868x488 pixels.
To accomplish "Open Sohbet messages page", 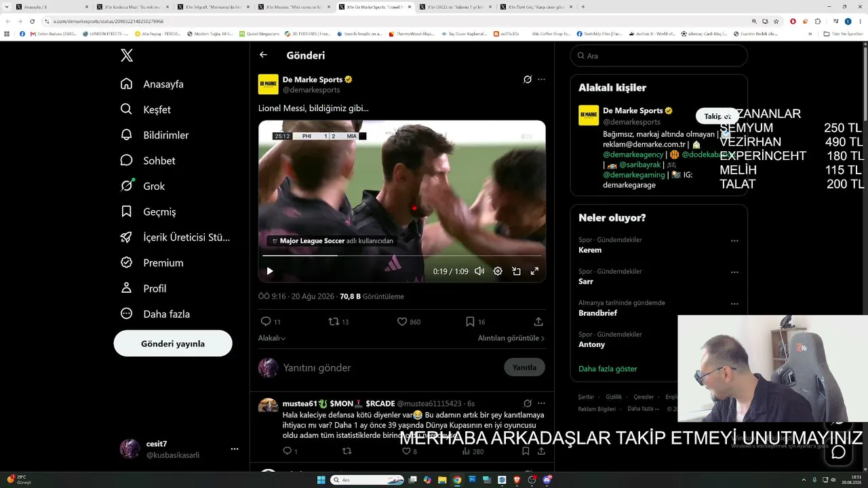I will click(148, 161).
